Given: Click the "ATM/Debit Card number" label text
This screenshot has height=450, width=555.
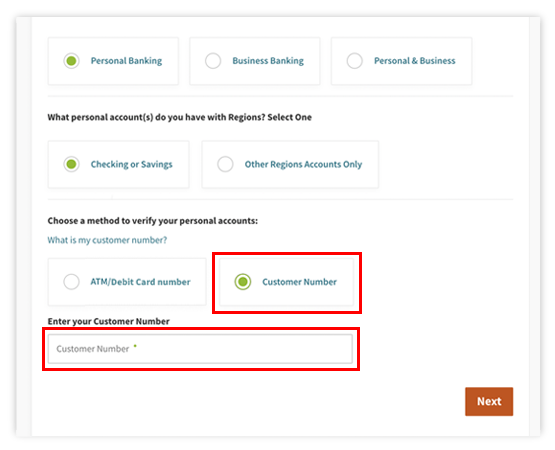Looking at the screenshot, I should coord(140,282).
